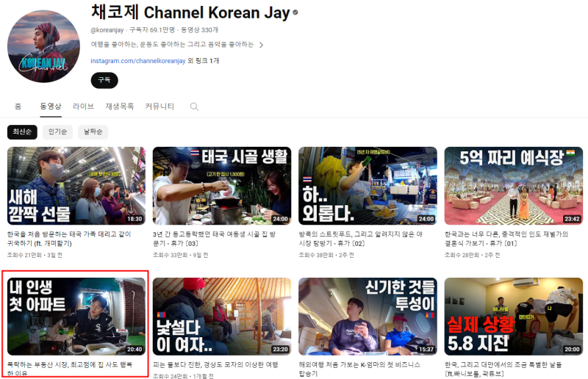Click title 방콕의 스트릿푸드, 그리고 알려지지 않은

[360, 239]
